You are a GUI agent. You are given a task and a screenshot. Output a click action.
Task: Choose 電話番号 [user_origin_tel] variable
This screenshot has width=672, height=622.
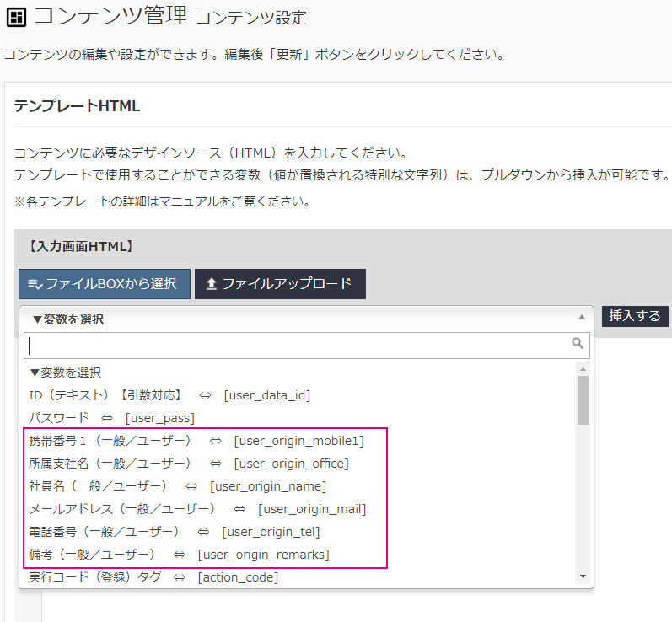coord(174,531)
